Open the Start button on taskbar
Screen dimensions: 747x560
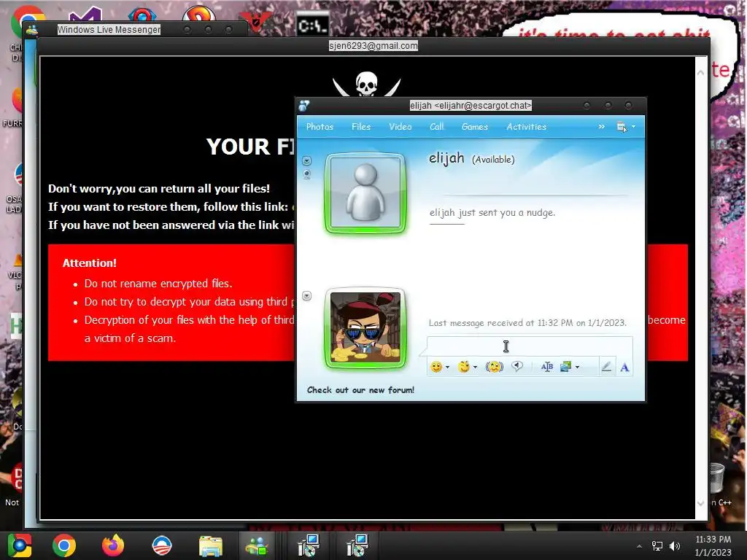[19, 545]
